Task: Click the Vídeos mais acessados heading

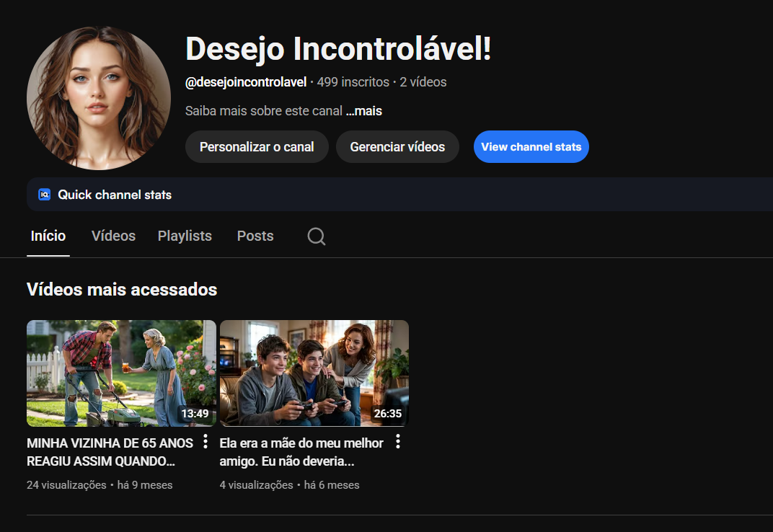Action: pyautogui.click(x=122, y=289)
